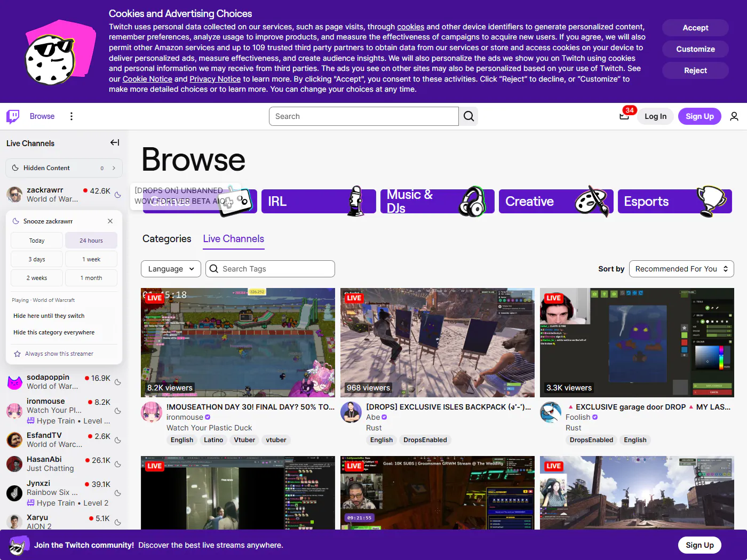Click the Search Tags input field
Image resolution: width=747 pixels, height=560 pixels.
(270, 269)
